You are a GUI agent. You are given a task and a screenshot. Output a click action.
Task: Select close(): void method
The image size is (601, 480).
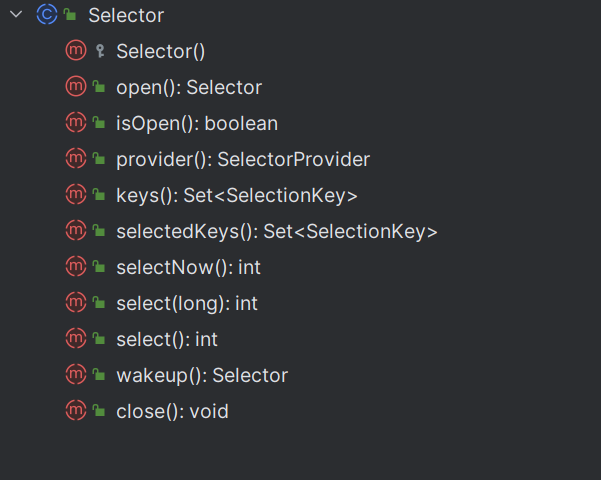tap(172, 411)
